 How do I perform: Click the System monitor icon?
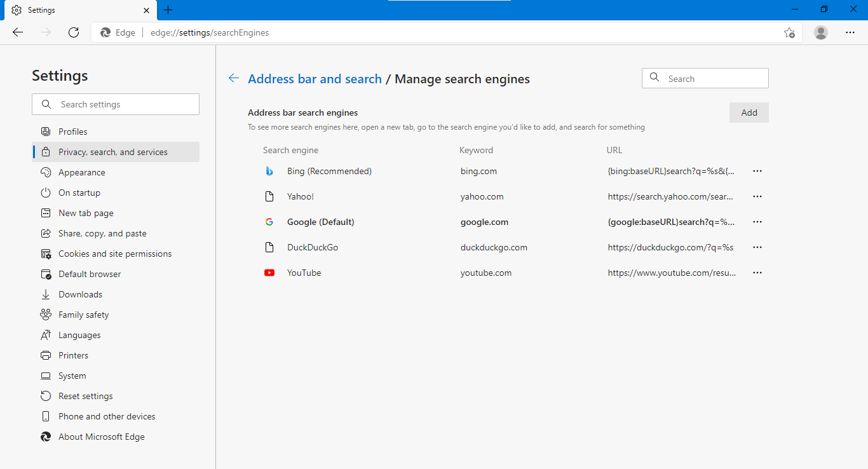(x=46, y=376)
